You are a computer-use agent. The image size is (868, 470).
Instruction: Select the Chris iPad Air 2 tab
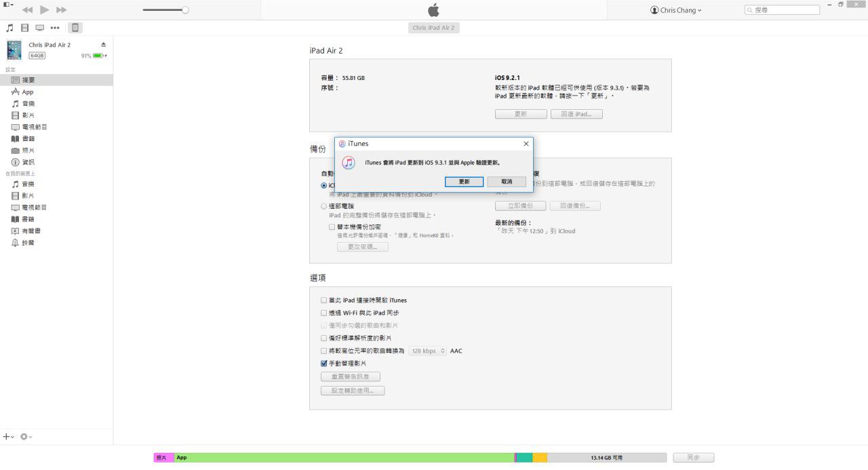coord(433,28)
